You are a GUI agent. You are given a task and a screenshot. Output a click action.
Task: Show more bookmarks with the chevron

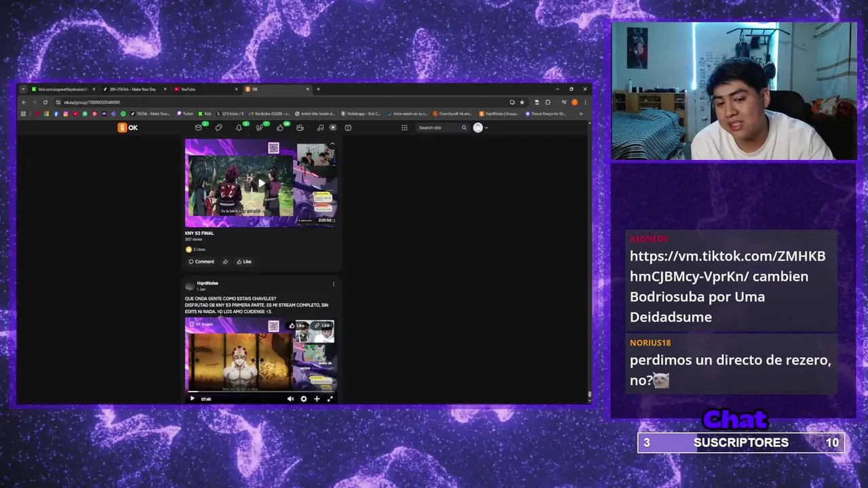(x=581, y=114)
